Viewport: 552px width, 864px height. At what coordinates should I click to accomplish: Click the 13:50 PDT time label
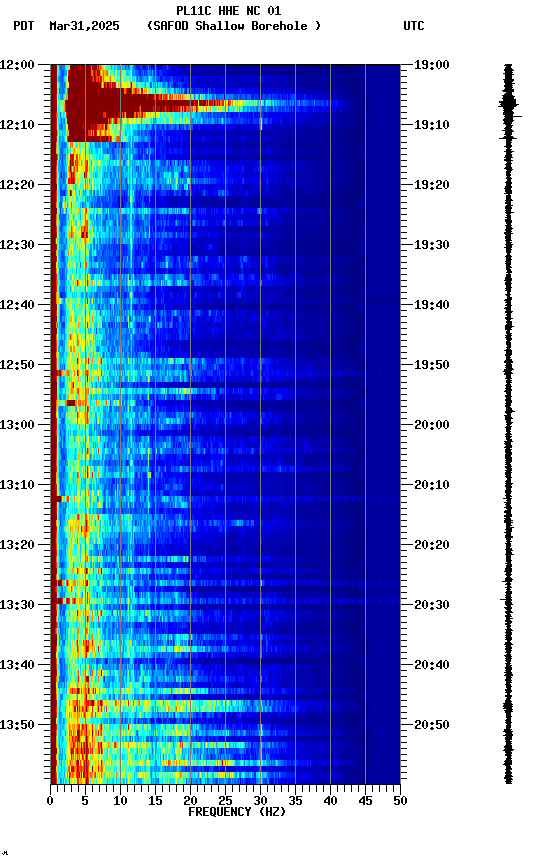(17, 725)
